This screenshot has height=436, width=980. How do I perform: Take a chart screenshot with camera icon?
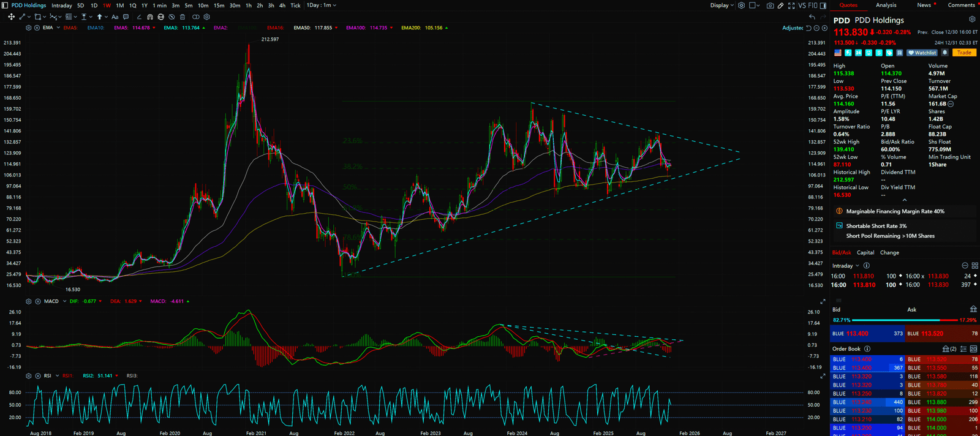770,6
